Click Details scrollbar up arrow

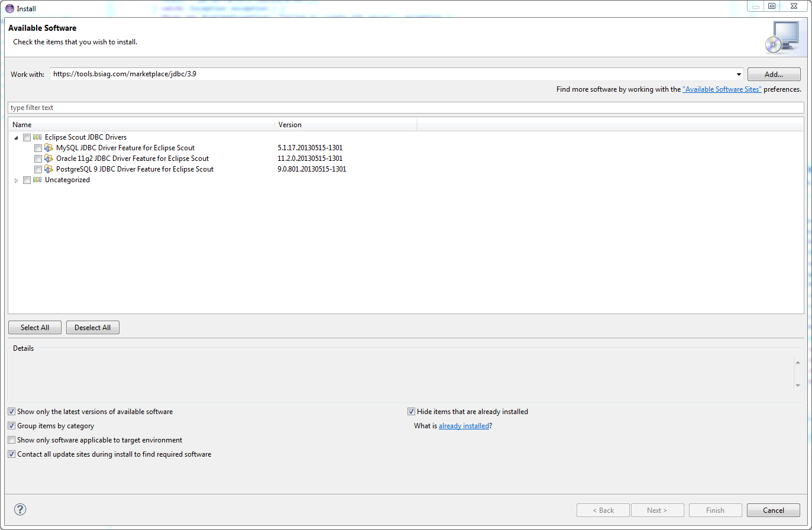tap(798, 363)
